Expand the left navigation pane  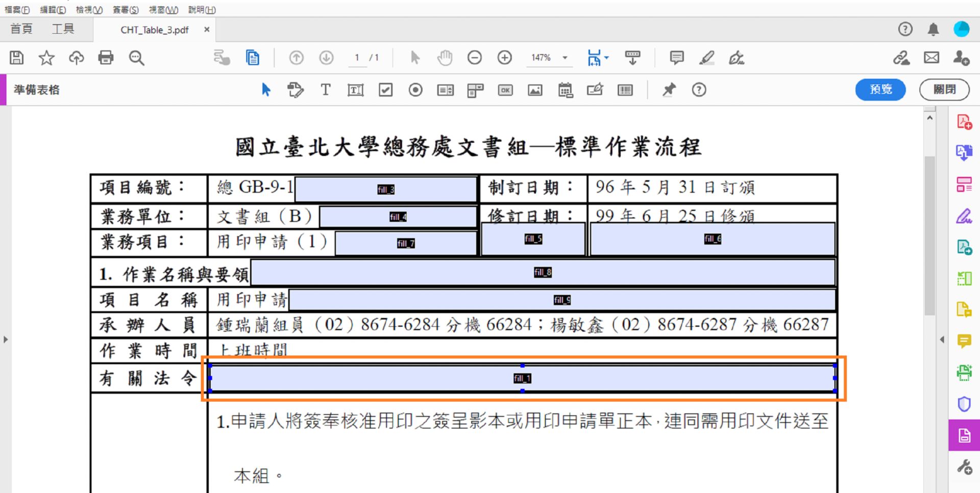(6, 339)
